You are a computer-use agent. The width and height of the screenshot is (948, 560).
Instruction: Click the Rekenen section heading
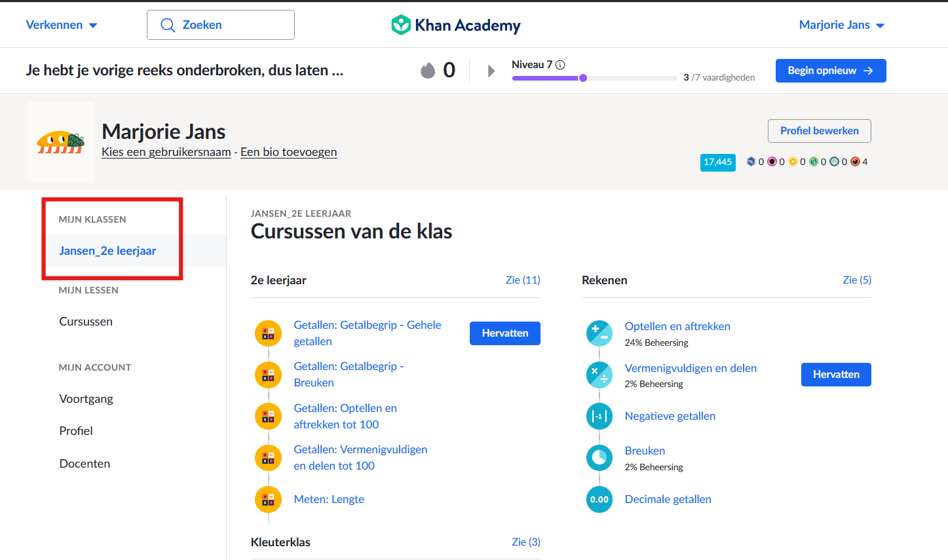click(605, 280)
